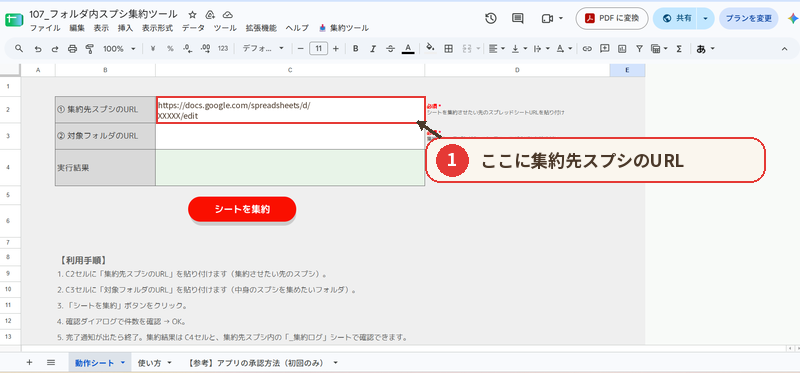The width and height of the screenshot is (800, 373).
Task: Open text wrapping dropdown
Action: 541,49
